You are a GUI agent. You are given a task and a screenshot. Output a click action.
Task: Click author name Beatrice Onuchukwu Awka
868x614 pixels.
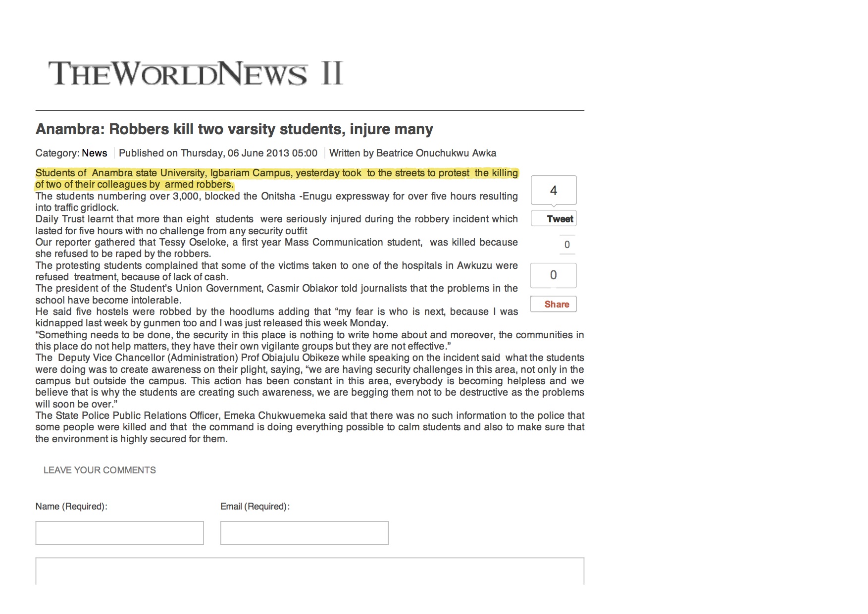click(x=436, y=153)
